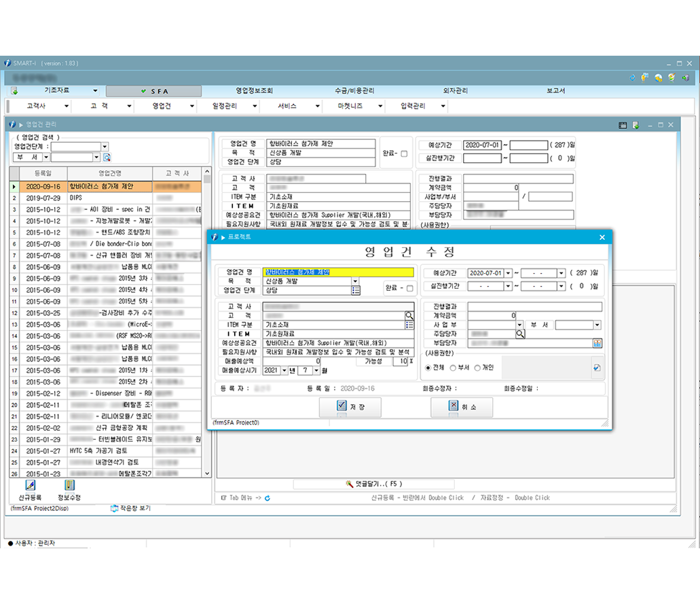Image resolution: width=700 pixels, height=604 pixels.
Task: Open the 영업정보조회 menu
Action: pos(254,91)
